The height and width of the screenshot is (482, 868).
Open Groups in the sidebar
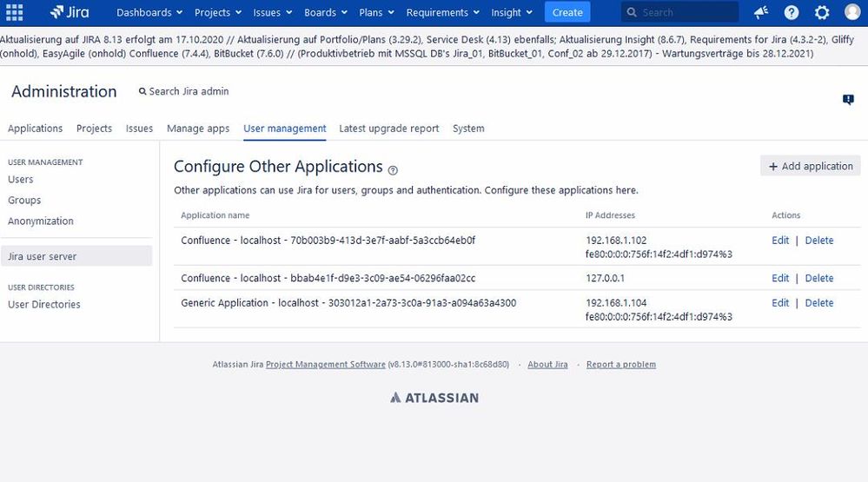pyautogui.click(x=24, y=201)
